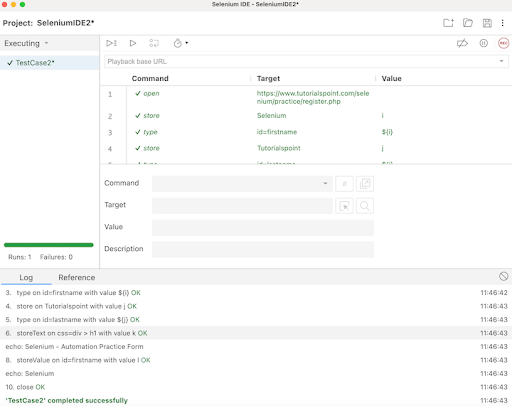Select row 2 store command

[306, 116]
